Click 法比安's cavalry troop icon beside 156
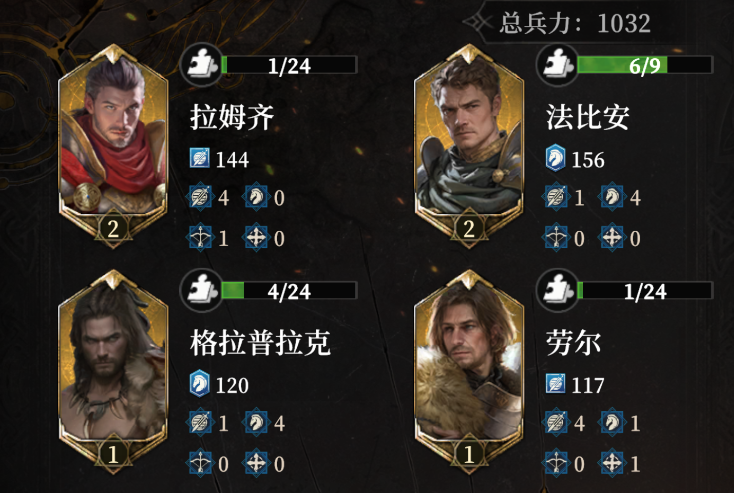The width and height of the screenshot is (734, 493). pos(556,158)
